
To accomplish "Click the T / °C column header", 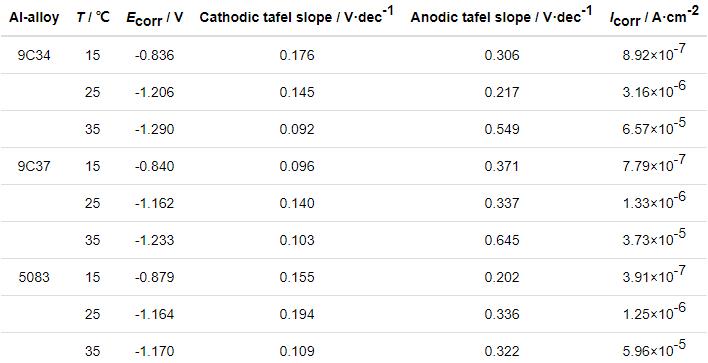I will pyautogui.click(x=93, y=18).
